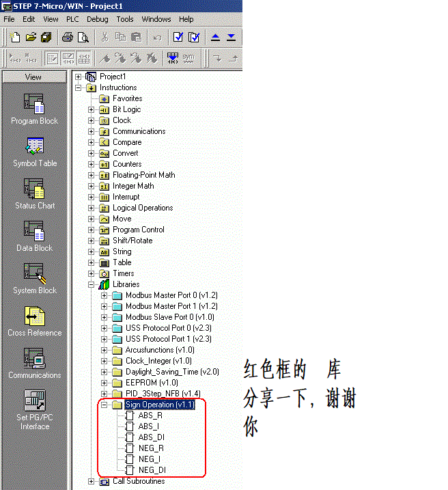Open the PLC menu
This screenshot has height=490, width=448.
coord(72,19)
